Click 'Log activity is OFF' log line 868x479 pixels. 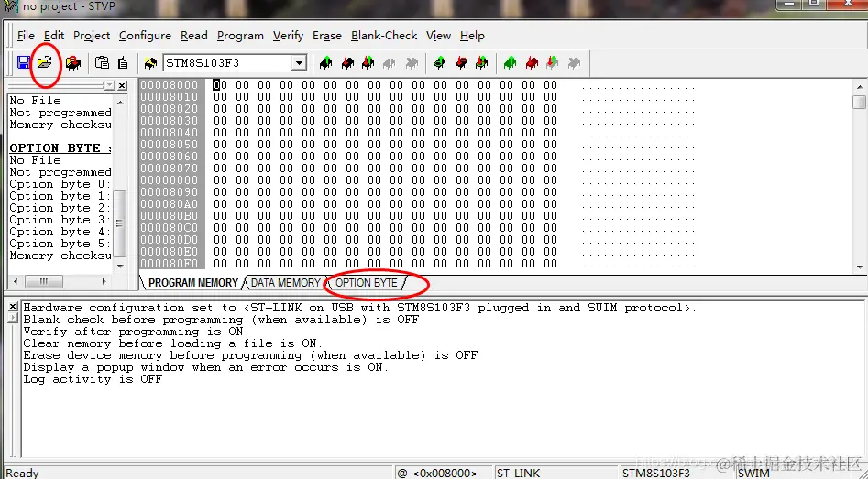pos(93,379)
